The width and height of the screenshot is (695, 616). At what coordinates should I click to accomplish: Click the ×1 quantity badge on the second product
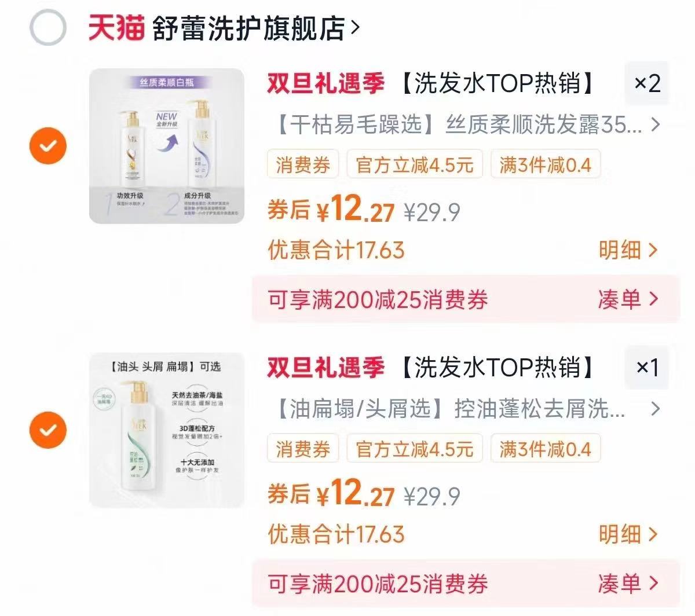[647, 368]
